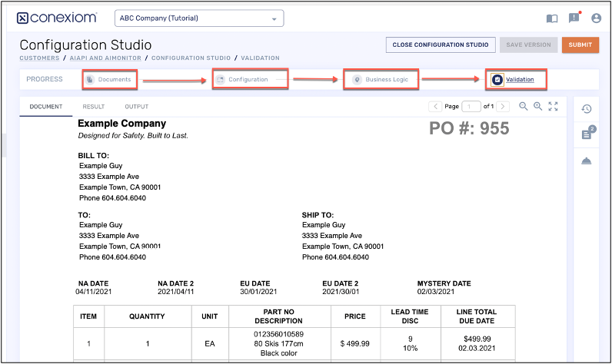Select the Business Logic progress step
This screenshot has height=364, width=612.
pos(381,79)
